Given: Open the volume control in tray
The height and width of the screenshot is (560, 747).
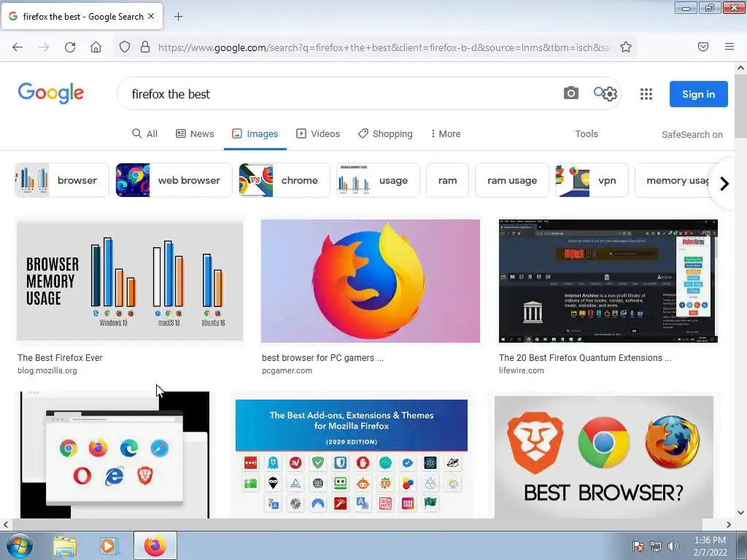Looking at the screenshot, I should 673,546.
